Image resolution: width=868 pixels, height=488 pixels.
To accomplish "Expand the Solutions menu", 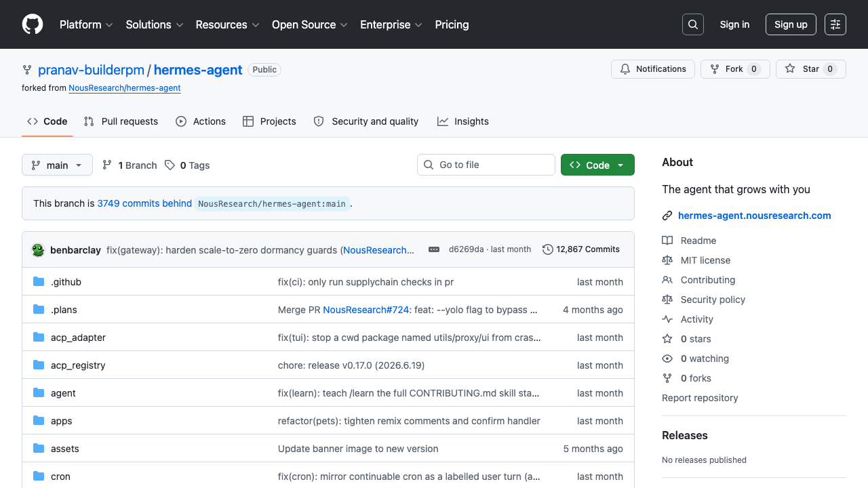I will [155, 24].
